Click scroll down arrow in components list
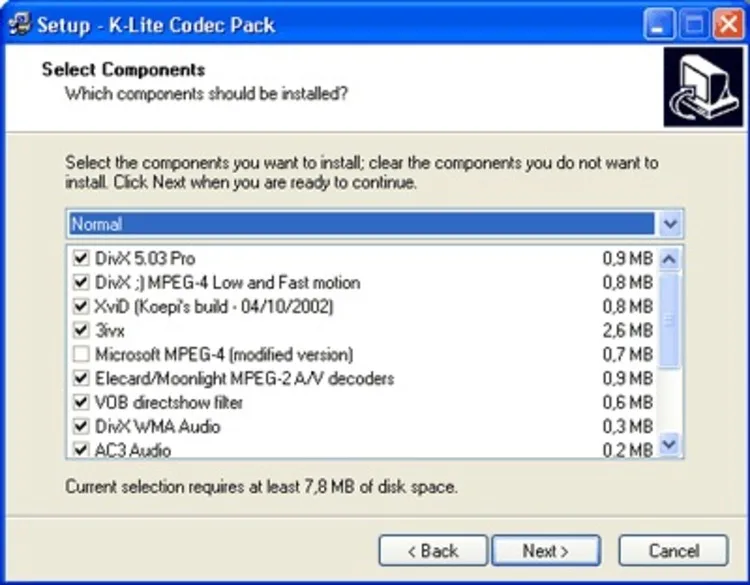750x585 pixels. (669, 445)
